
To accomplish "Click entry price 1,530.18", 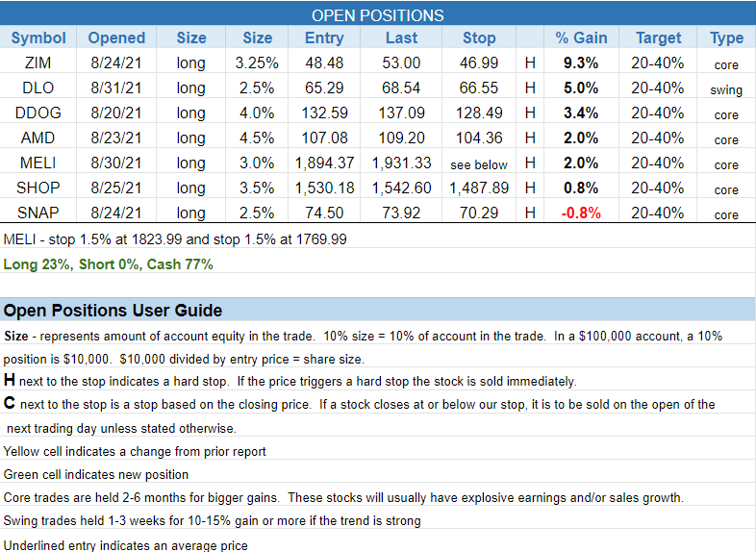I will [x=324, y=188].
